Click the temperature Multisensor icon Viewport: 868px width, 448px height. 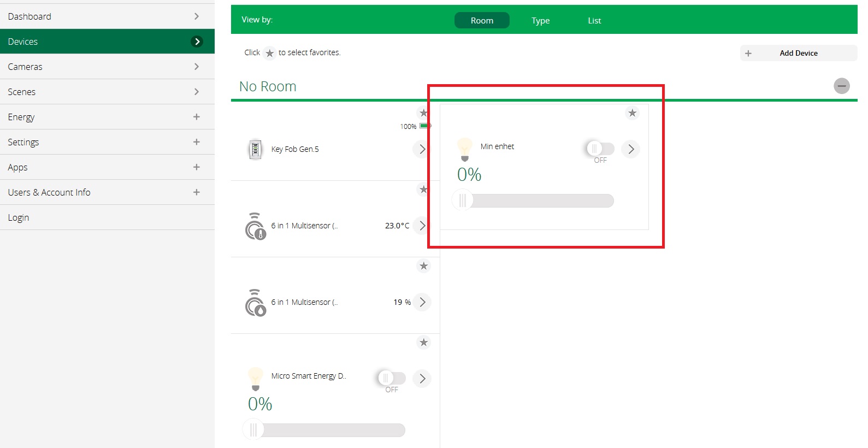255,226
